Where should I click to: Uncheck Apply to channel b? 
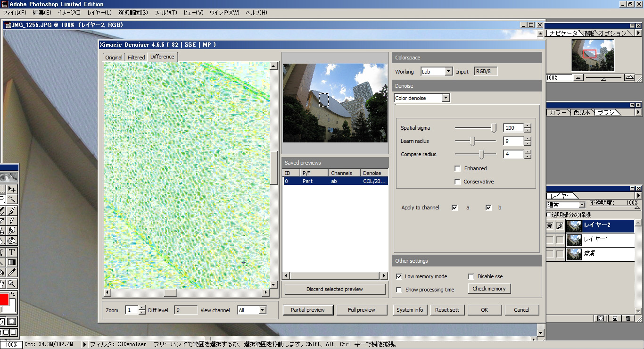(x=488, y=208)
